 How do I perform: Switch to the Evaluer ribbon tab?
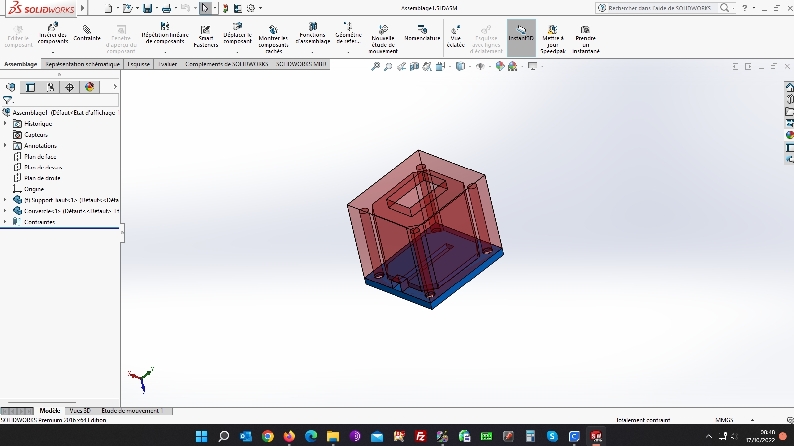[167, 63]
